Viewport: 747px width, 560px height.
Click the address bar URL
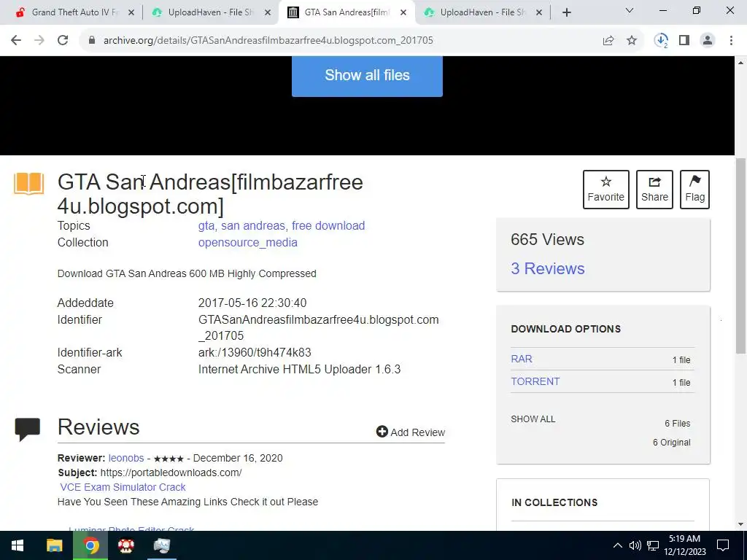pyautogui.click(x=268, y=41)
